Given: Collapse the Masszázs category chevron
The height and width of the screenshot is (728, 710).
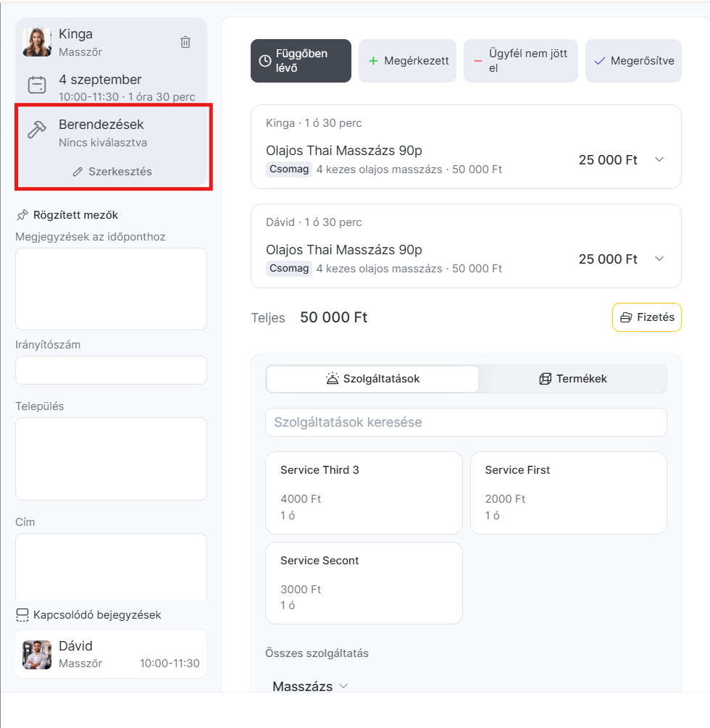Looking at the screenshot, I should [x=343, y=686].
